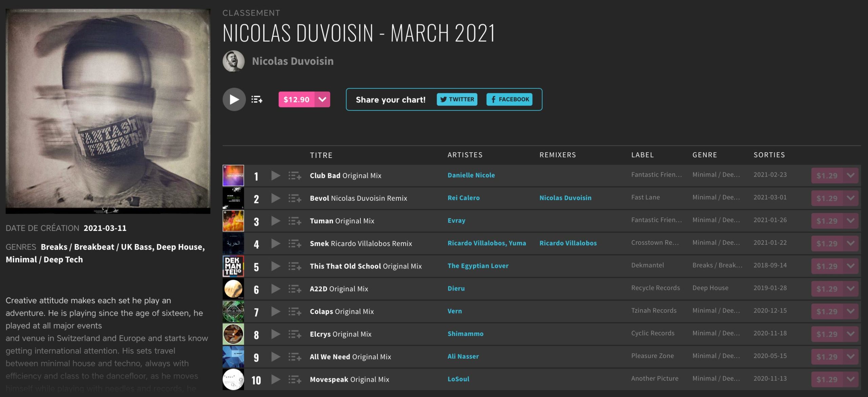Open artist Rei Calero
The width and height of the screenshot is (868, 397).
pos(463,198)
